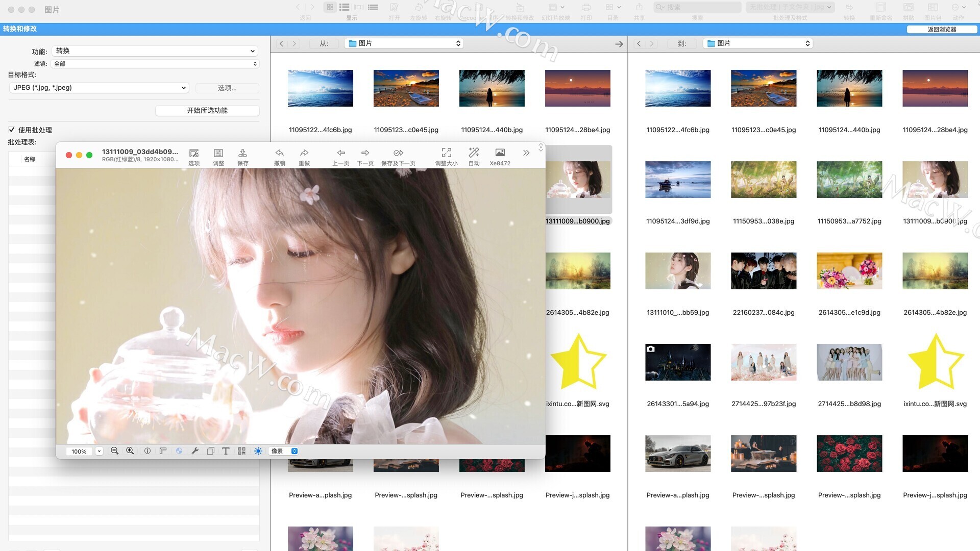
Task: Go forward in the destination pane navigation
Action: (x=652, y=43)
